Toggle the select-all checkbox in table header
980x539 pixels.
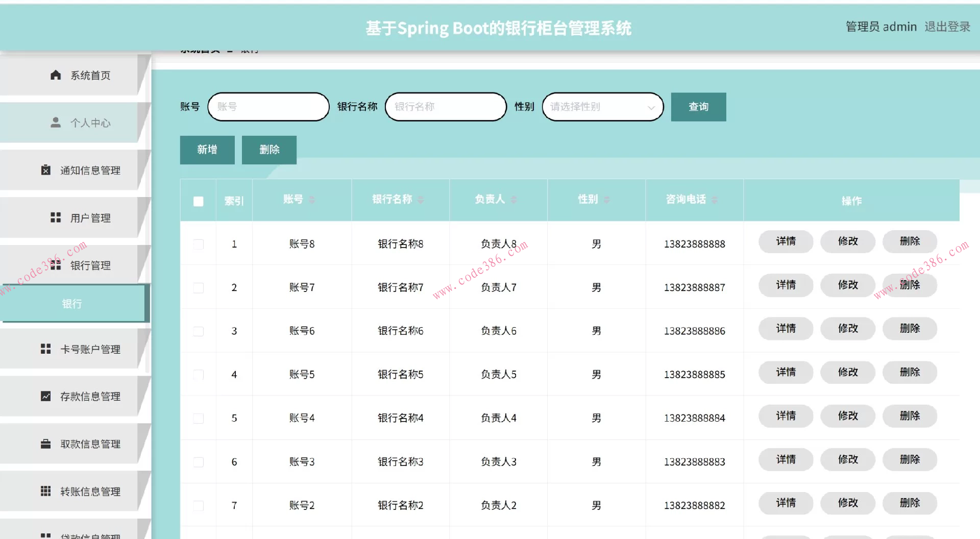pos(198,202)
